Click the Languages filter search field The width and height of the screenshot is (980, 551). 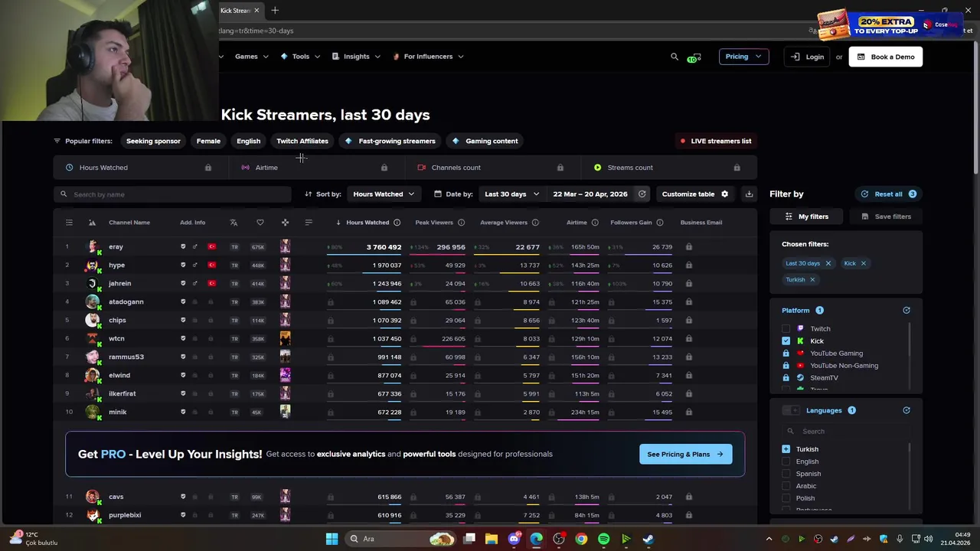tap(845, 432)
